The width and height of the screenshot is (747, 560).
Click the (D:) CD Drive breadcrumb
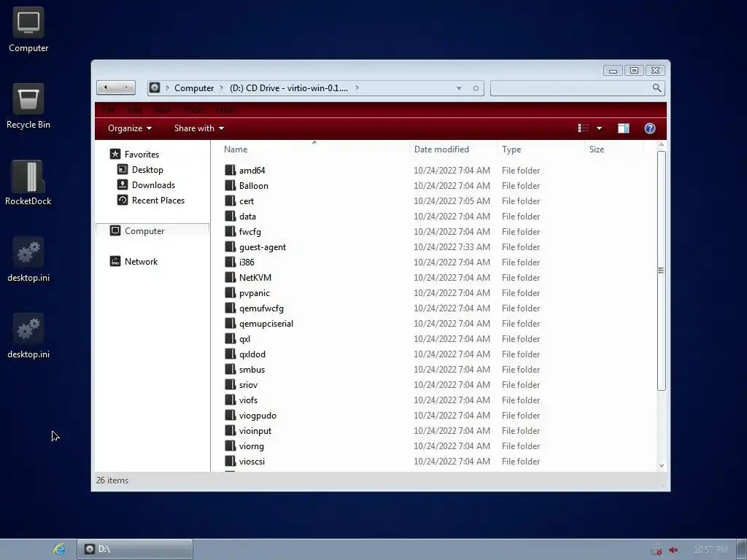point(289,88)
